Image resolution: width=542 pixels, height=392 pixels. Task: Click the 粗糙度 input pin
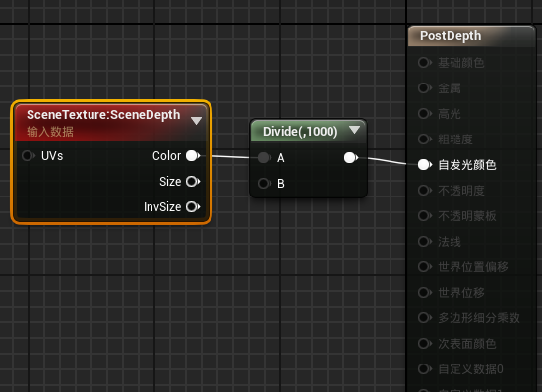pos(425,140)
